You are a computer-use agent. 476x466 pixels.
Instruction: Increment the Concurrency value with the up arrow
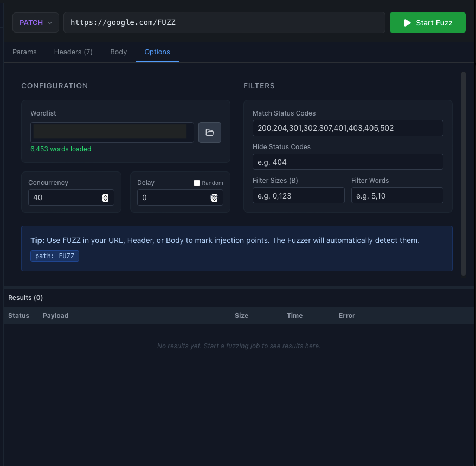(x=106, y=195)
